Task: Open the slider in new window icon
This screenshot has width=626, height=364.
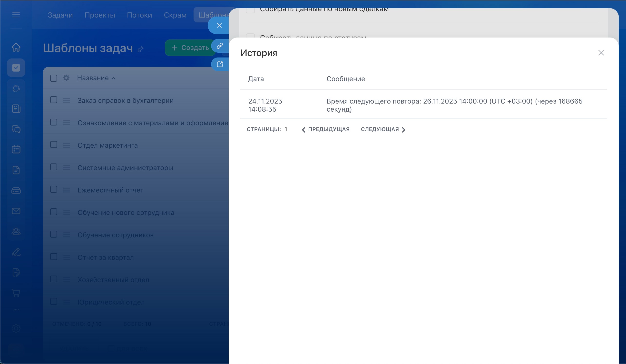Action: click(220, 64)
